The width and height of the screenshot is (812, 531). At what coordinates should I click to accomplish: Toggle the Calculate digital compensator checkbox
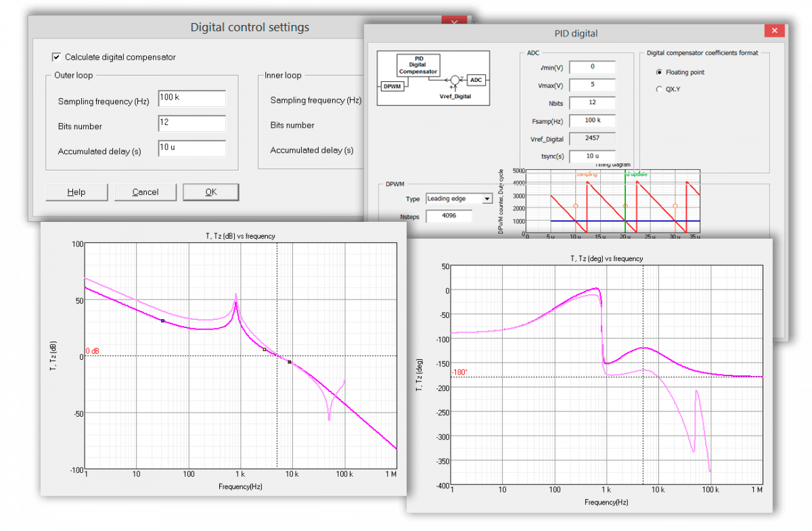57,57
